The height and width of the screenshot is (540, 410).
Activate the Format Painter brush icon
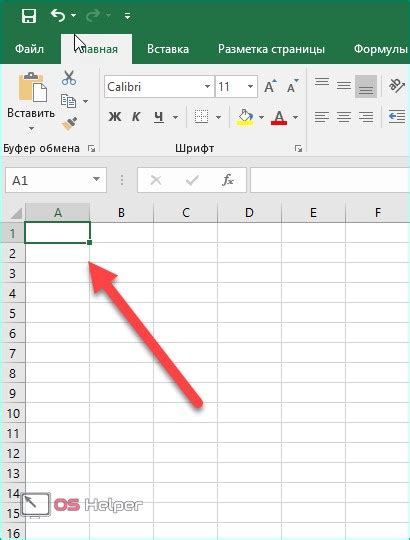[69, 124]
